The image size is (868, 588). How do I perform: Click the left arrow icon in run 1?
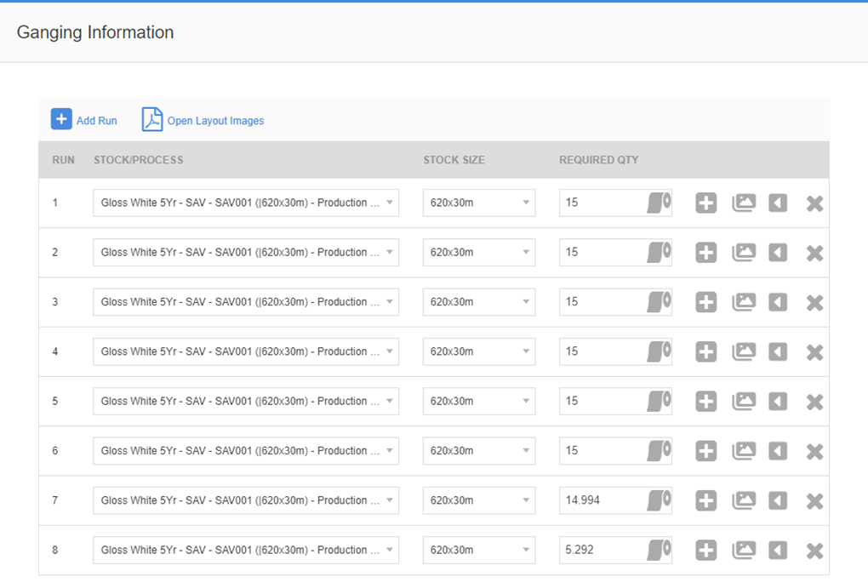tap(778, 203)
